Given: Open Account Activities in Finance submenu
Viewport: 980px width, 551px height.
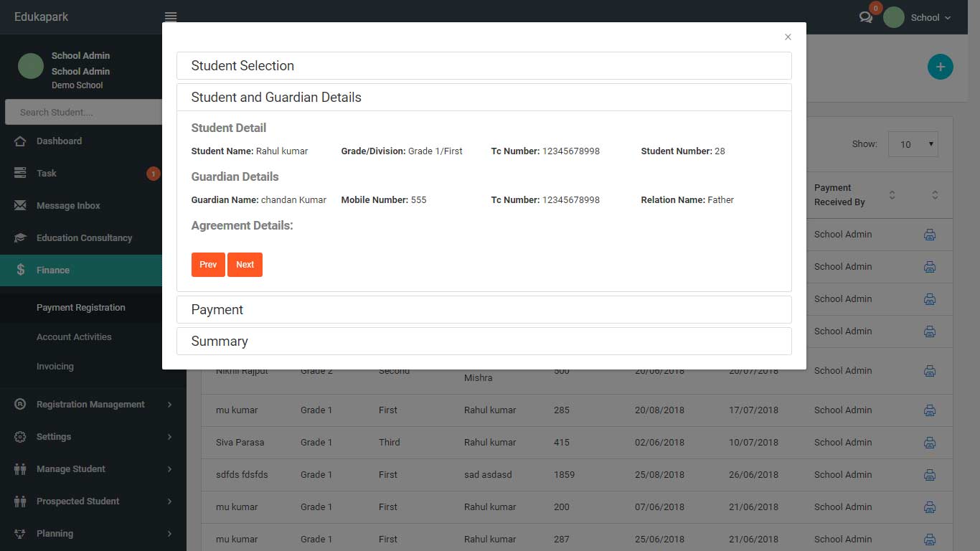Looking at the screenshot, I should tap(74, 336).
